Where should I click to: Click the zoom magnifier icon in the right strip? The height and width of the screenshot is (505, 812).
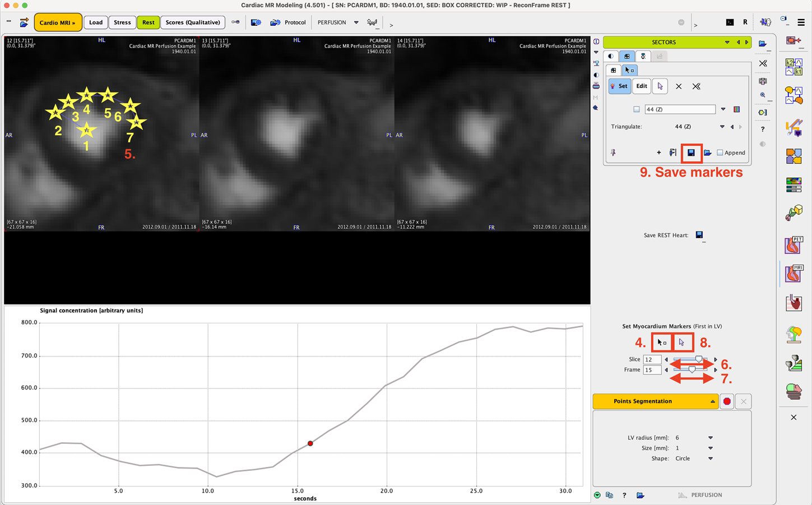pyautogui.click(x=763, y=95)
